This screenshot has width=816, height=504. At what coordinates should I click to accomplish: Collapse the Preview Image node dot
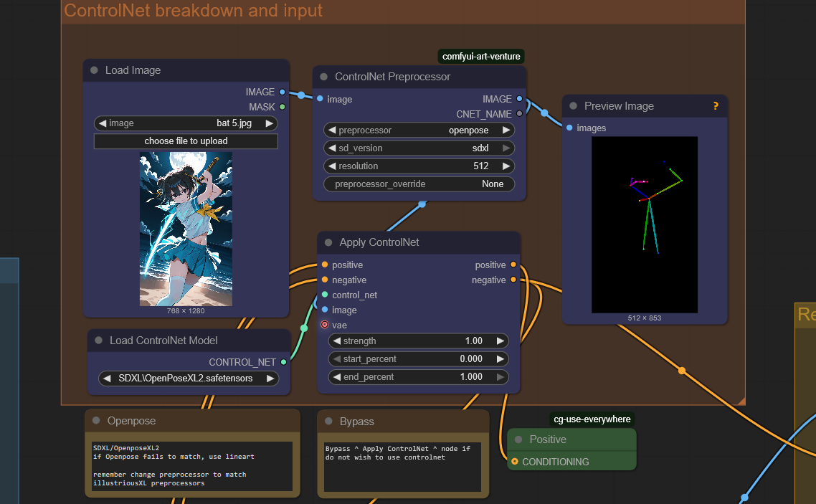click(573, 106)
